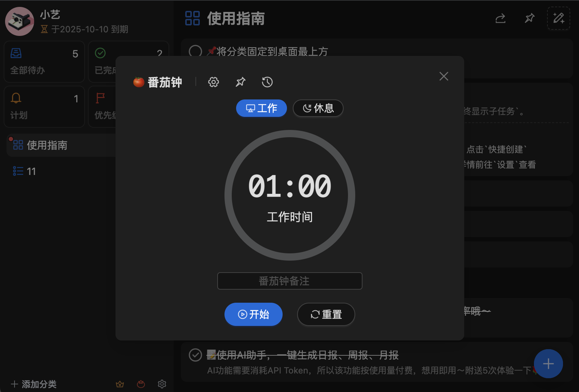Open sidebar settings gear at bottom
Viewport: 579px width, 392px height.
(162, 384)
